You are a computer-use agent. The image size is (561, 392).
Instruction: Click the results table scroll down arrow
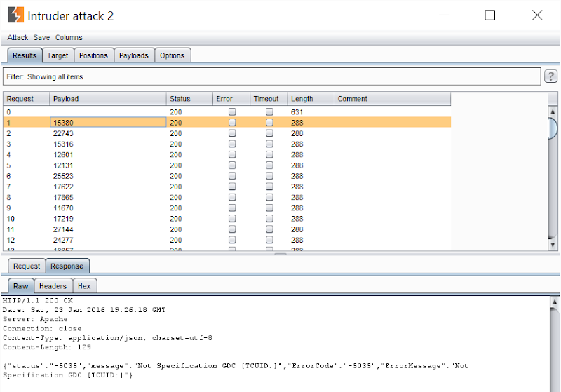click(x=553, y=245)
